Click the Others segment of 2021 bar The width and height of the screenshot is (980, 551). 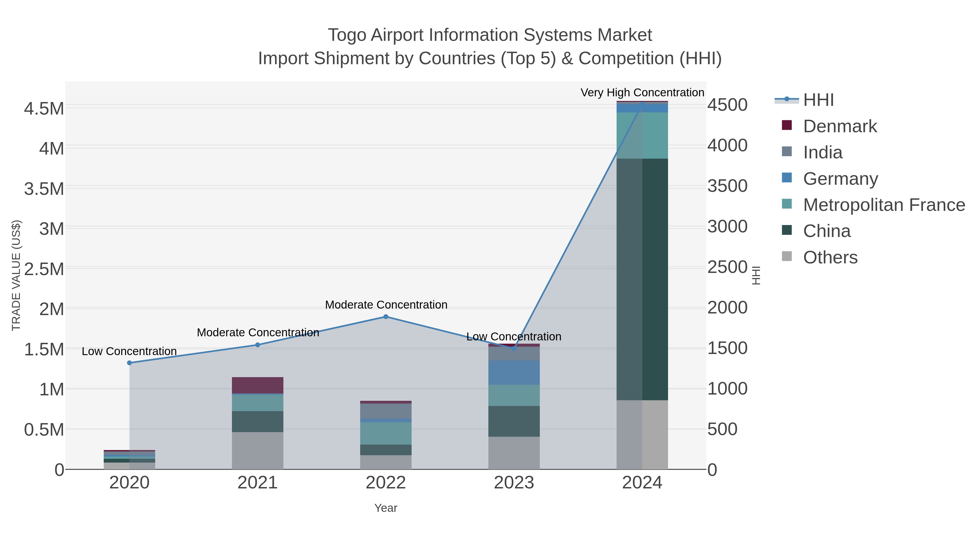pos(258,451)
